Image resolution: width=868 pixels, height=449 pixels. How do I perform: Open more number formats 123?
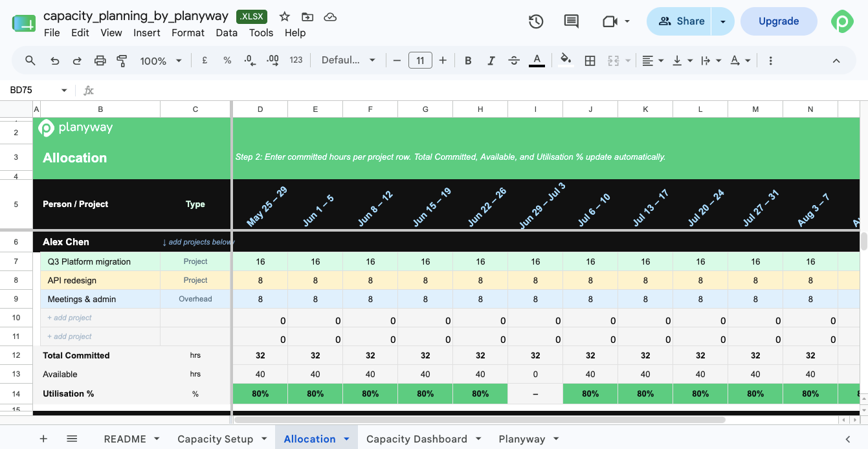pyautogui.click(x=296, y=60)
